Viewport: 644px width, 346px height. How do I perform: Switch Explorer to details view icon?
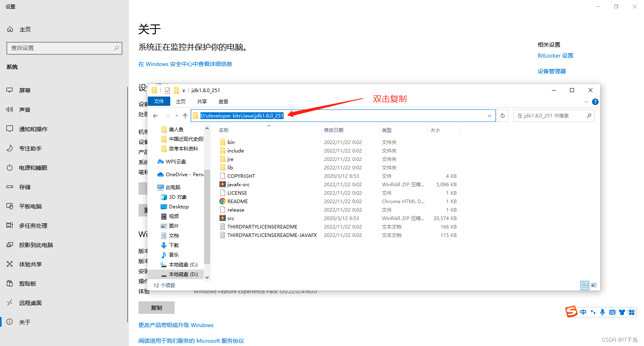pyautogui.click(x=585, y=285)
